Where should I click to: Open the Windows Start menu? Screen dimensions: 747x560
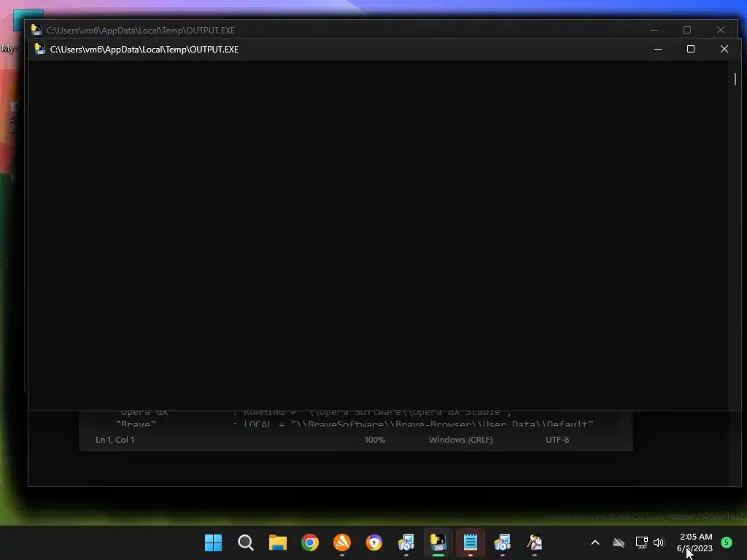(213, 542)
